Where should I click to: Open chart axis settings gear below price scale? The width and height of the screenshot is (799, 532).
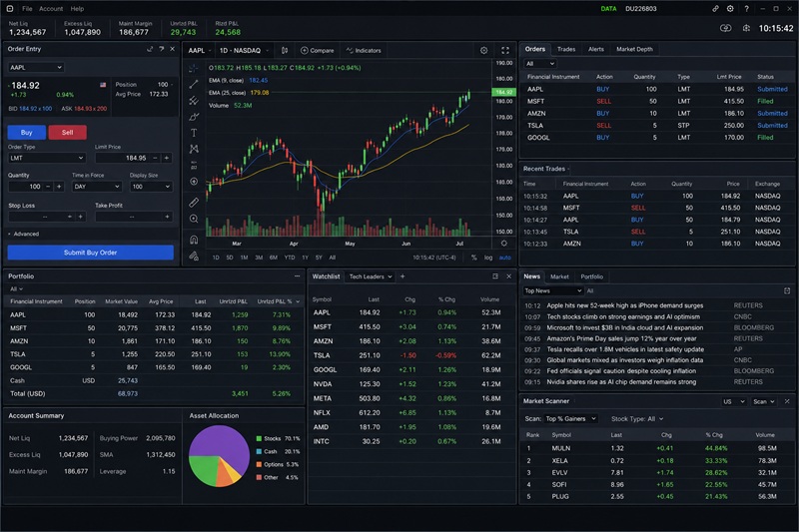503,244
